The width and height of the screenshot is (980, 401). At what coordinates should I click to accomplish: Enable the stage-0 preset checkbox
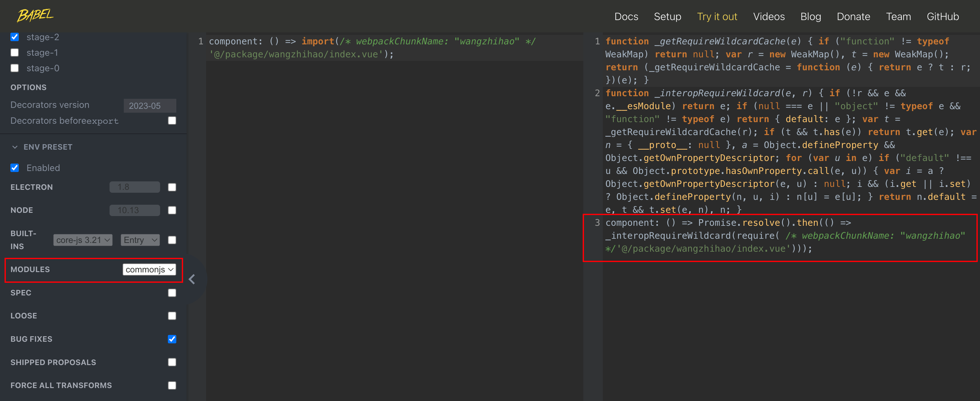15,68
